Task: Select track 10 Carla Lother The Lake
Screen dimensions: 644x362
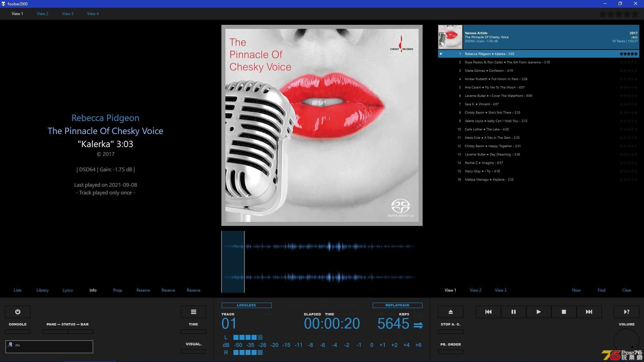Action: (538, 129)
